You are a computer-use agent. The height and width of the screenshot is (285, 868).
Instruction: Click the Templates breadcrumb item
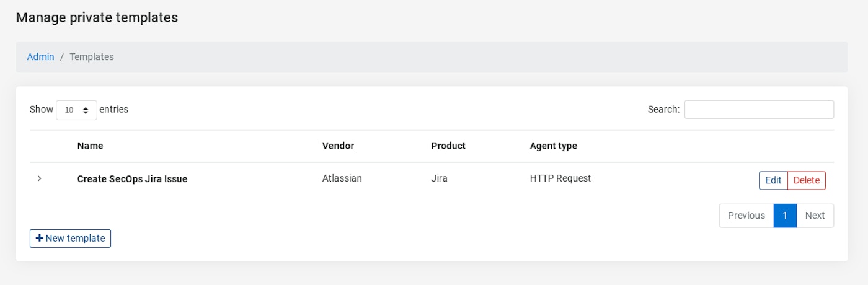point(92,57)
